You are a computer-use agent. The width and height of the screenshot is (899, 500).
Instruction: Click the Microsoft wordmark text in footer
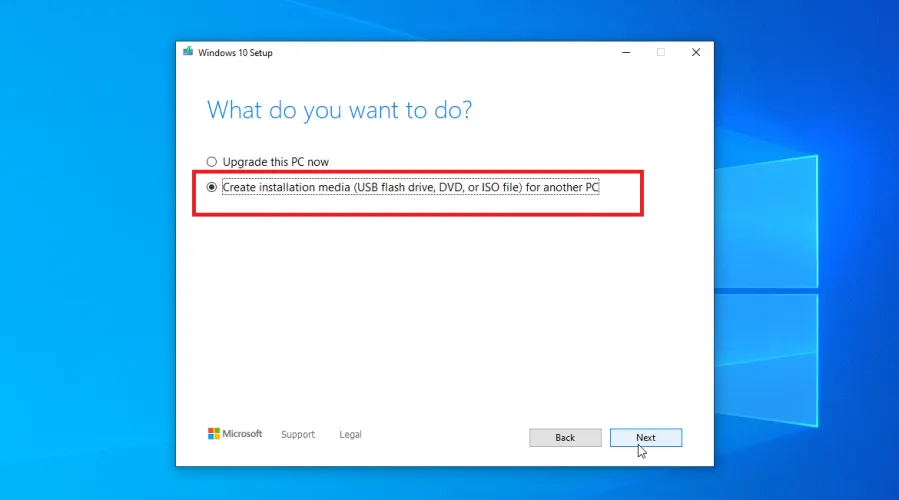(x=242, y=434)
